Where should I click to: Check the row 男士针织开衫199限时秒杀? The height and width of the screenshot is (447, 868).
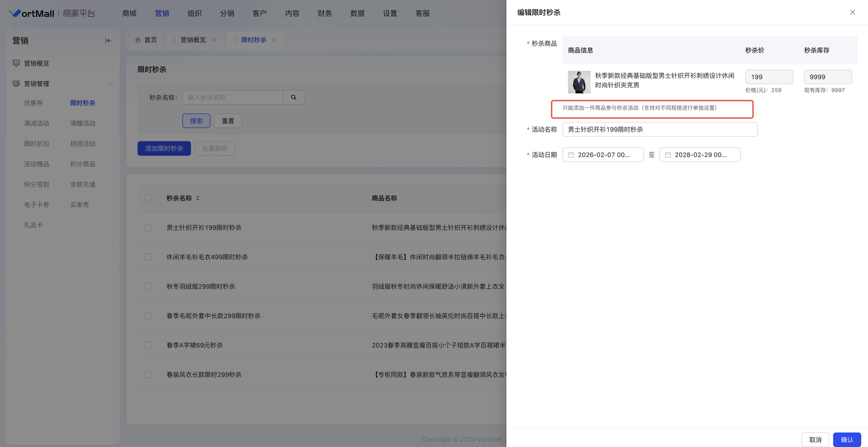point(148,228)
